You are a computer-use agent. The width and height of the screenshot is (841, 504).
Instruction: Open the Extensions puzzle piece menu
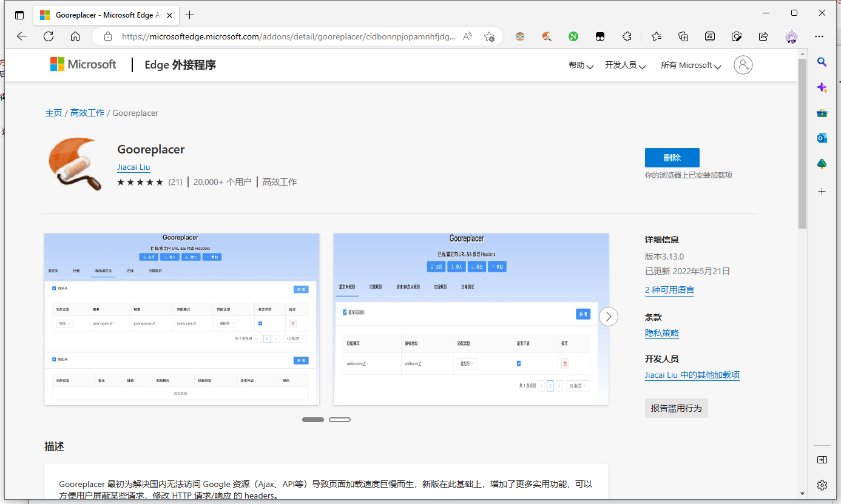[x=627, y=36]
